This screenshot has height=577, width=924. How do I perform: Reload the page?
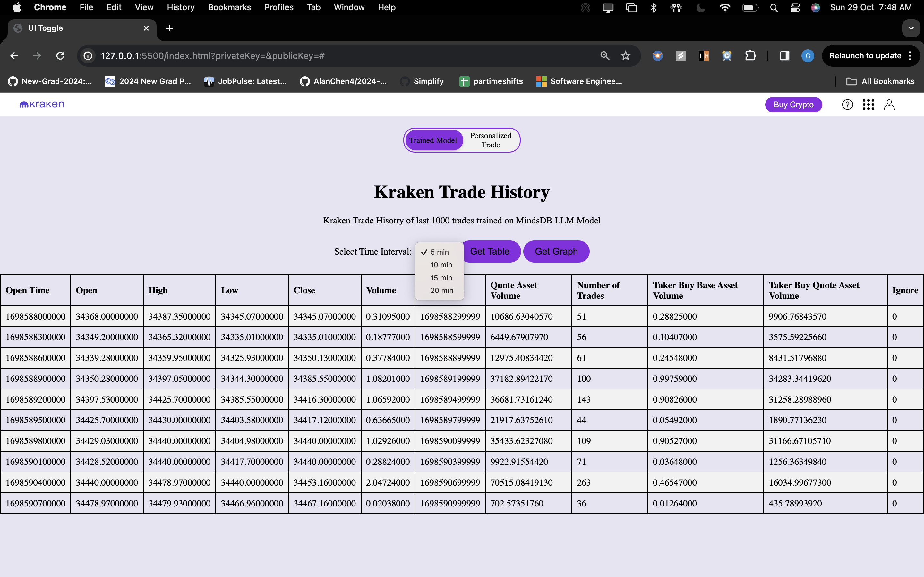60,56
